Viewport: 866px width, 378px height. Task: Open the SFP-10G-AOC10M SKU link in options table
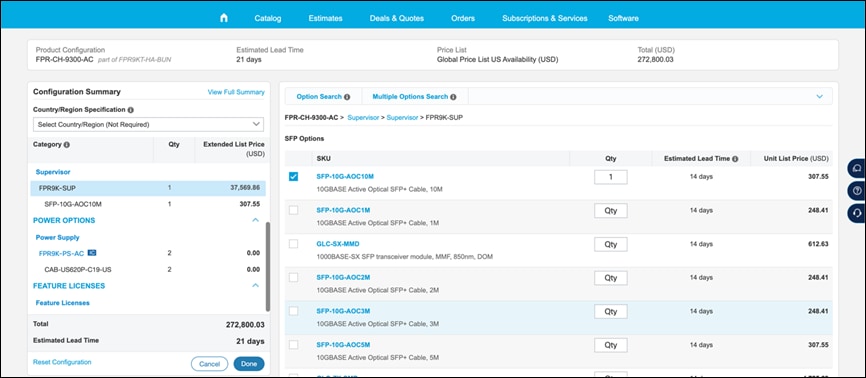pyautogui.click(x=345, y=176)
